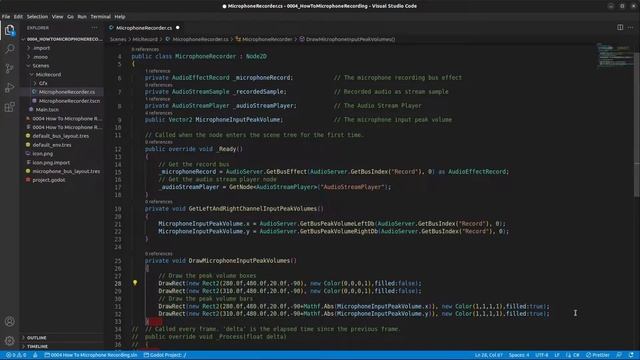Open notifications bell in status bar
The height and width of the screenshot is (360, 640).
[631, 355]
